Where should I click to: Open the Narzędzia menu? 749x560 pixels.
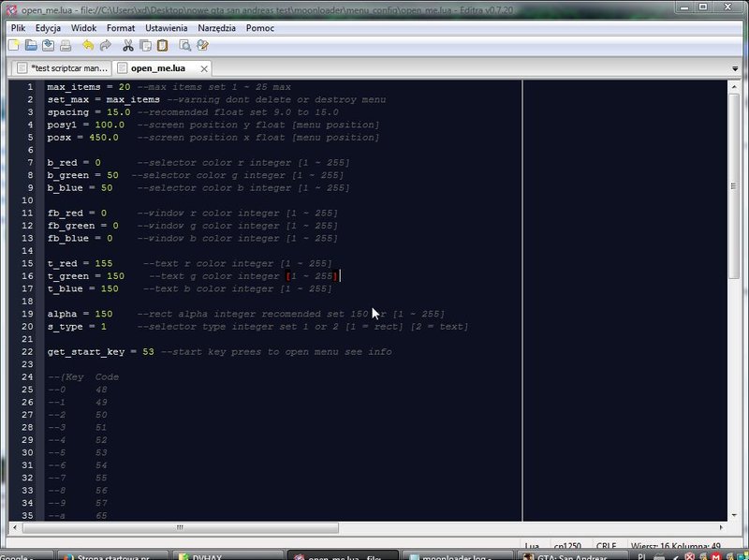tap(216, 28)
